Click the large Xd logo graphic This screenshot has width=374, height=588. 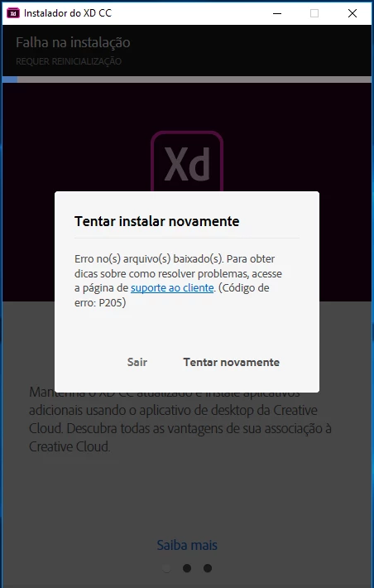187,161
